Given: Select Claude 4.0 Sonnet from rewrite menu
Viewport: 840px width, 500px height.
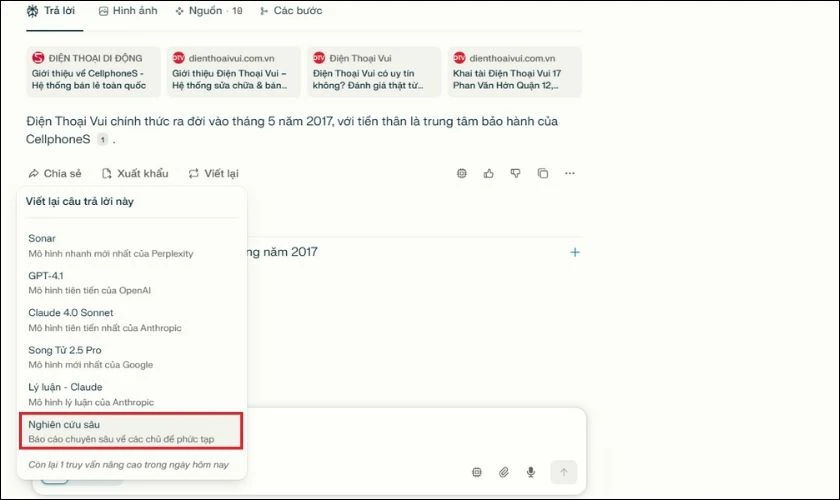Looking at the screenshot, I should point(132,320).
